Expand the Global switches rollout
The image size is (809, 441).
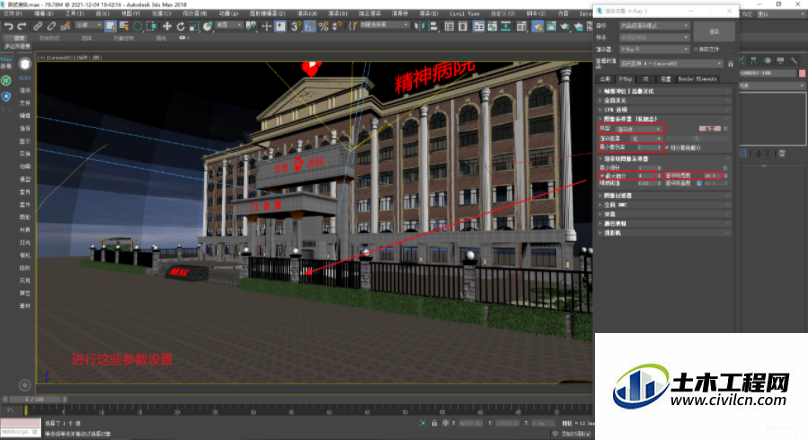(x=665, y=101)
